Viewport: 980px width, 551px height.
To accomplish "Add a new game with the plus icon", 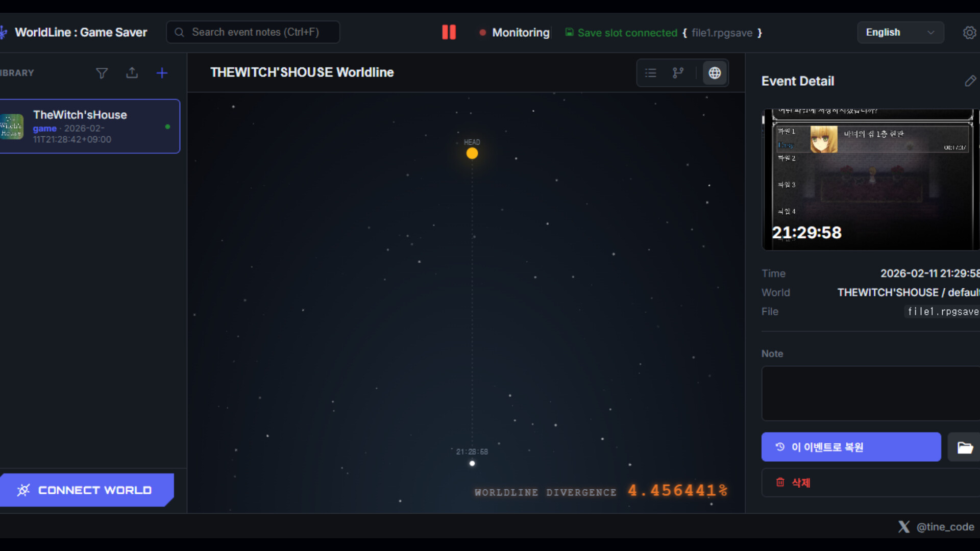I will click(x=161, y=73).
